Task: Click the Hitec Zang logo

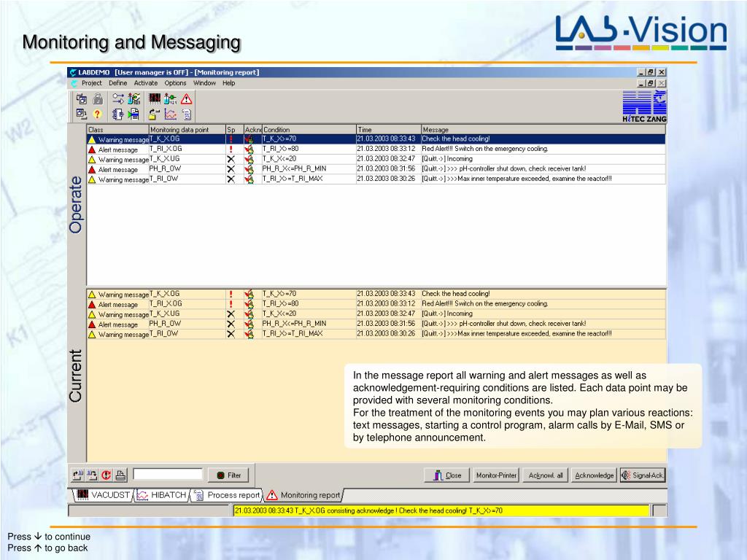Action: point(644,107)
